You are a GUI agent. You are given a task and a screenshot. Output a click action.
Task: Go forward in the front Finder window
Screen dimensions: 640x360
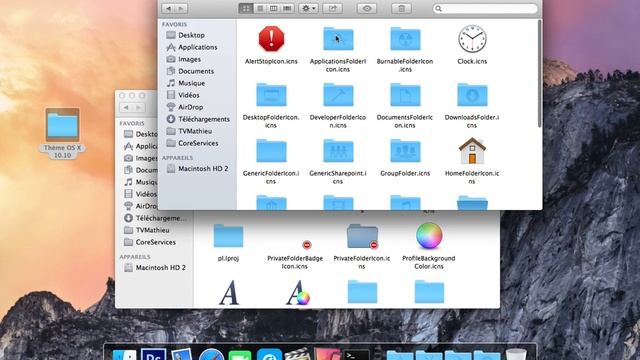pos(181,8)
